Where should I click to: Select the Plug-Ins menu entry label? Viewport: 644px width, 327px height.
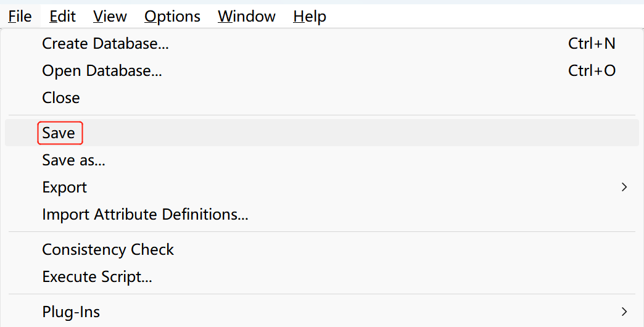[71, 312]
